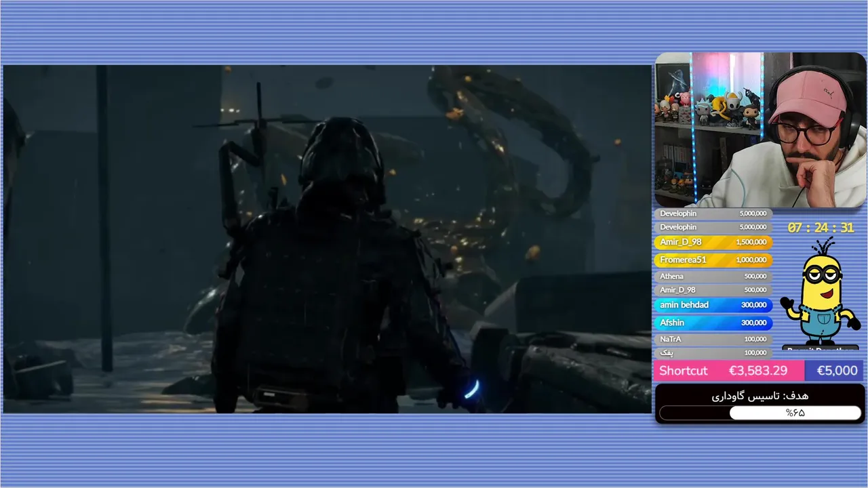Image resolution: width=868 pixels, height=488 pixels.
Task: Select the amin behdad 300,000 donor row
Action: [x=713, y=305]
